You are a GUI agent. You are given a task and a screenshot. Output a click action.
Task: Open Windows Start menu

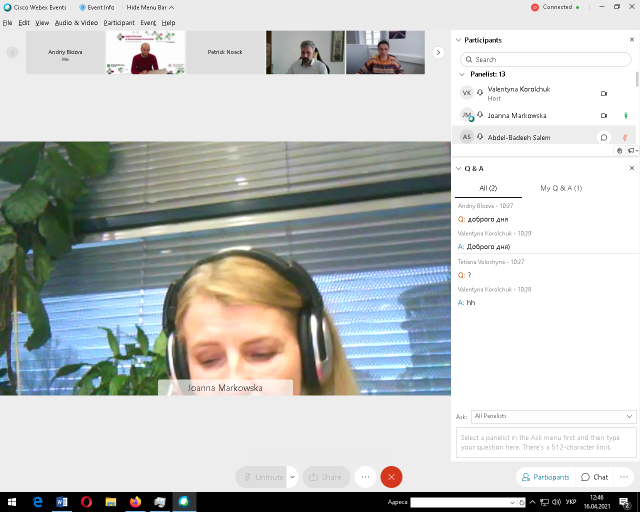[12, 502]
